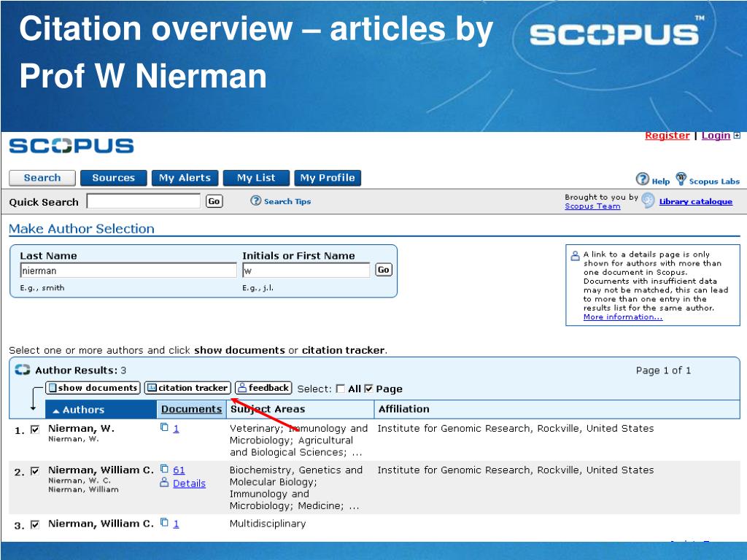The image size is (747, 560).
Task: Open Scopus Labs lightbulb icon
Action: coord(681,179)
